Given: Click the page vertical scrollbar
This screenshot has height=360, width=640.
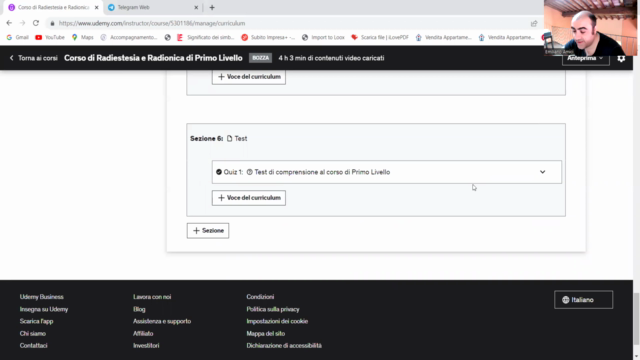Looking at the screenshot, I should pyautogui.click(x=636, y=318).
